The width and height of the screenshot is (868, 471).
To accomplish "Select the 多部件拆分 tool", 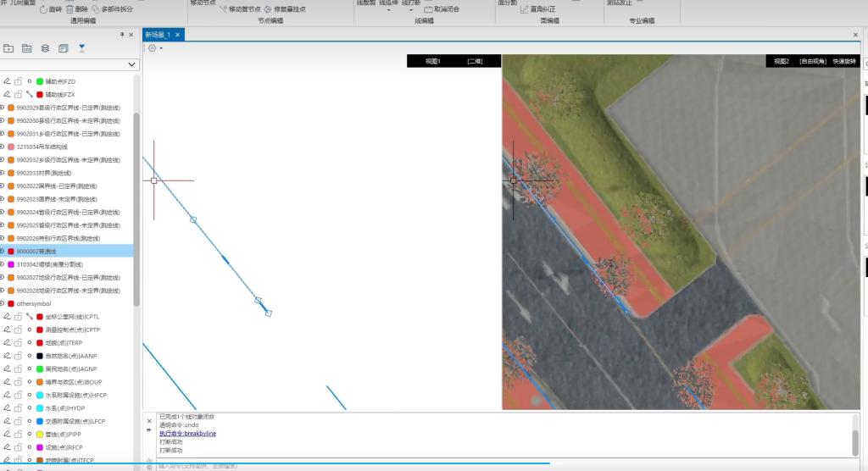I will [111, 8].
